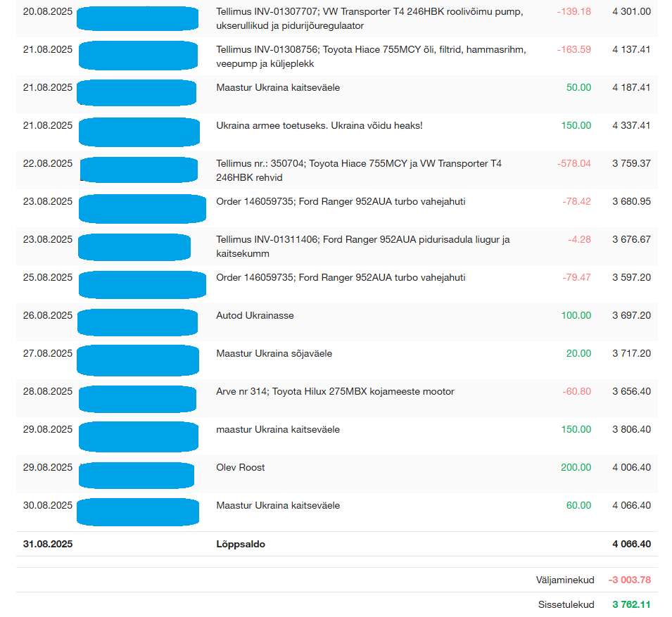Click the bold Lõppsaldo label
672x617 pixels.
point(240,545)
